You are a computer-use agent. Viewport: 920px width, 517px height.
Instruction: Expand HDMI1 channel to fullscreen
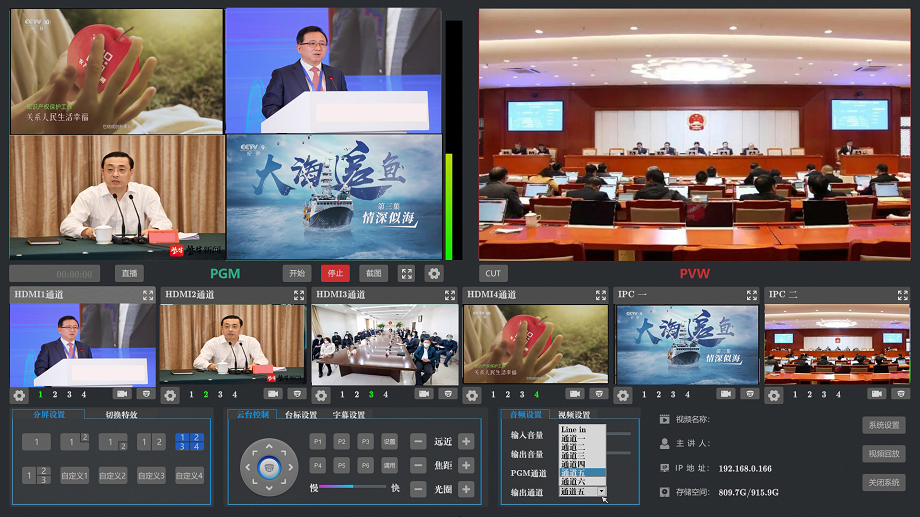pos(148,295)
